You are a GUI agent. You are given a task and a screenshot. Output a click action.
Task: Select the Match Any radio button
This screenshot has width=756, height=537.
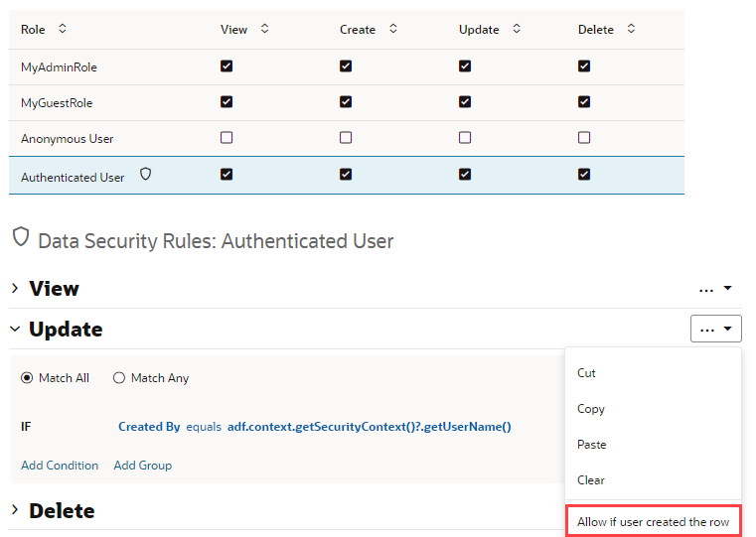(118, 378)
